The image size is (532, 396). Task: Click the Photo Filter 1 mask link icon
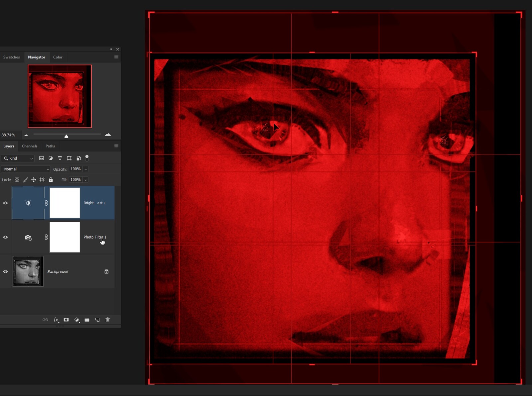pyautogui.click(x=46, y=237)
